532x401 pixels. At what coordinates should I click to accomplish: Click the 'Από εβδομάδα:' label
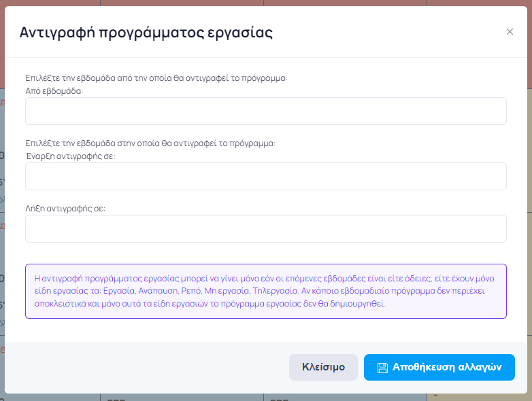pyautogui.click(x=54, y=90)
